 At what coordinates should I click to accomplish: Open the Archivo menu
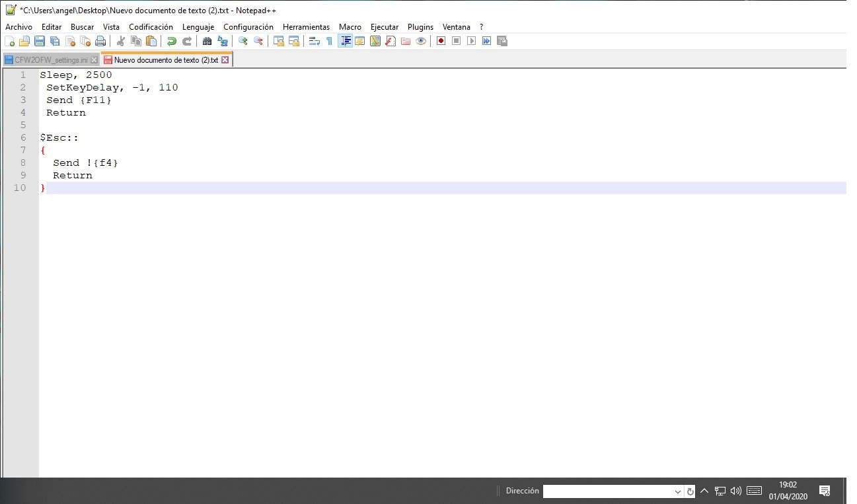pyautogui.click(x=19, y=27)
